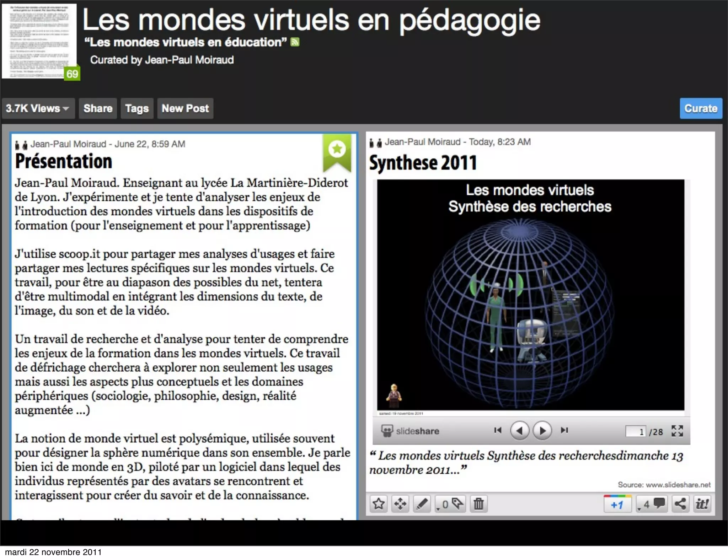728x560 pixels.
Task: Click the move post arrows icon
Action: 400,504
